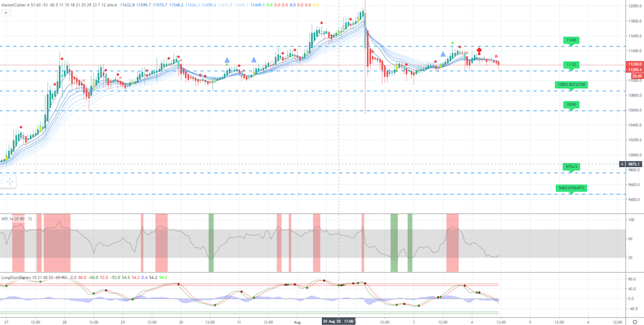
Task: Select the blue triangle marker near Aug 3
Action: [x=443, y=54]
